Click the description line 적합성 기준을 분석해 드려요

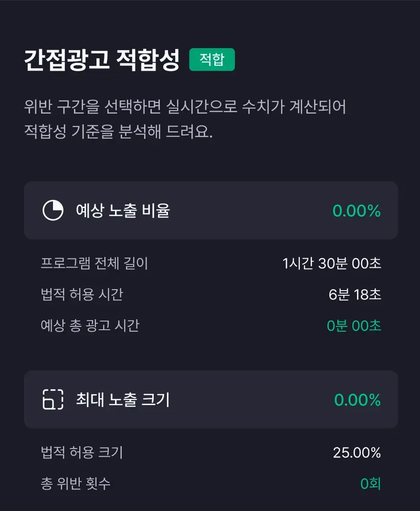point(118,132)
